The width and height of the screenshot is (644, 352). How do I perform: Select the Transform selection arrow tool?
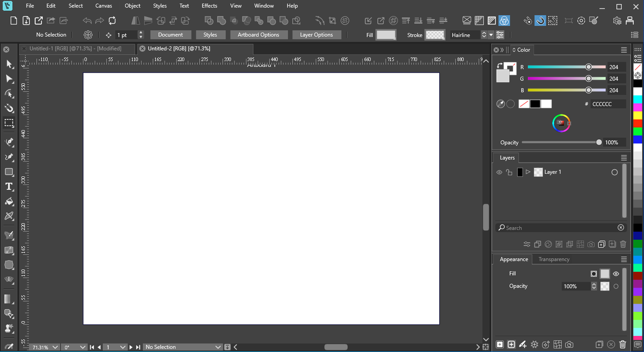tap(9, 64)
